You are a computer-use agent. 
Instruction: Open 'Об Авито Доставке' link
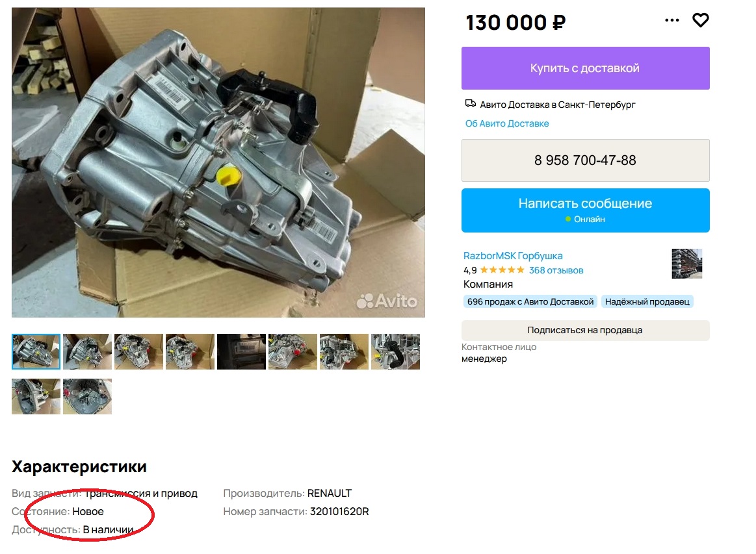(x=507, y=123)
